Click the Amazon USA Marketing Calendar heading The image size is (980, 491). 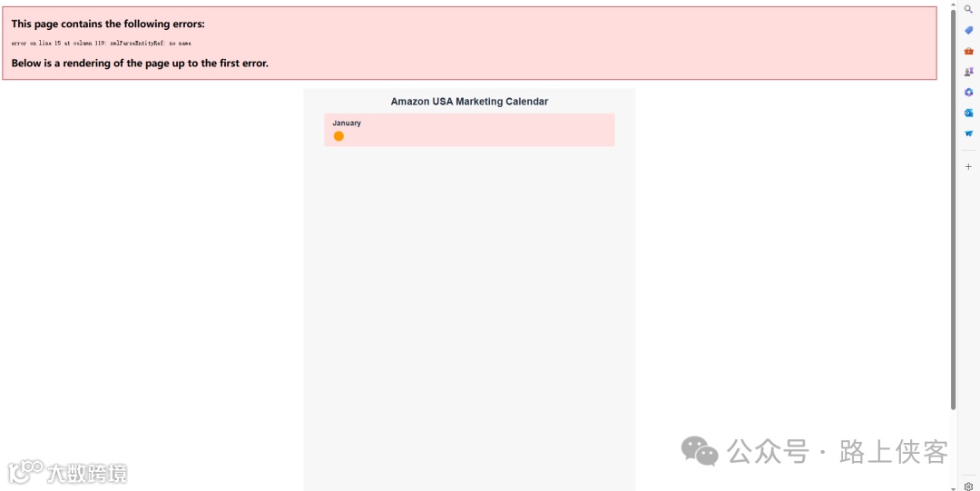pyautogui.click(x=469, y=102)
